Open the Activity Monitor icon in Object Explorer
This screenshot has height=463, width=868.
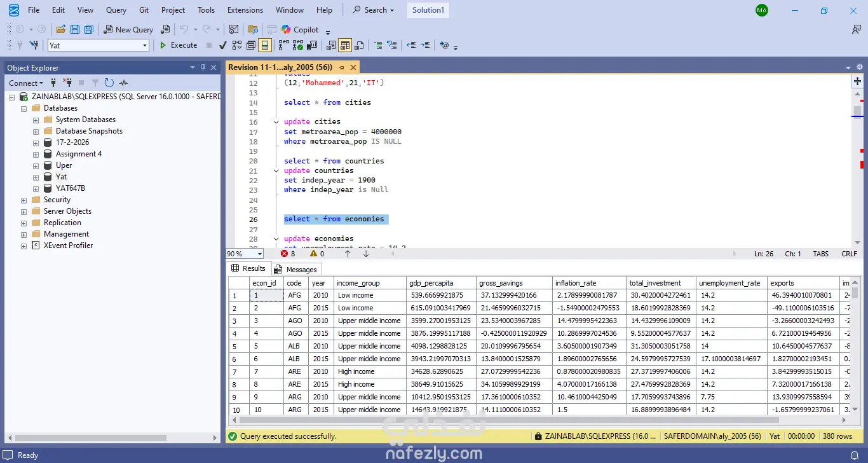[x=123, y=83]
